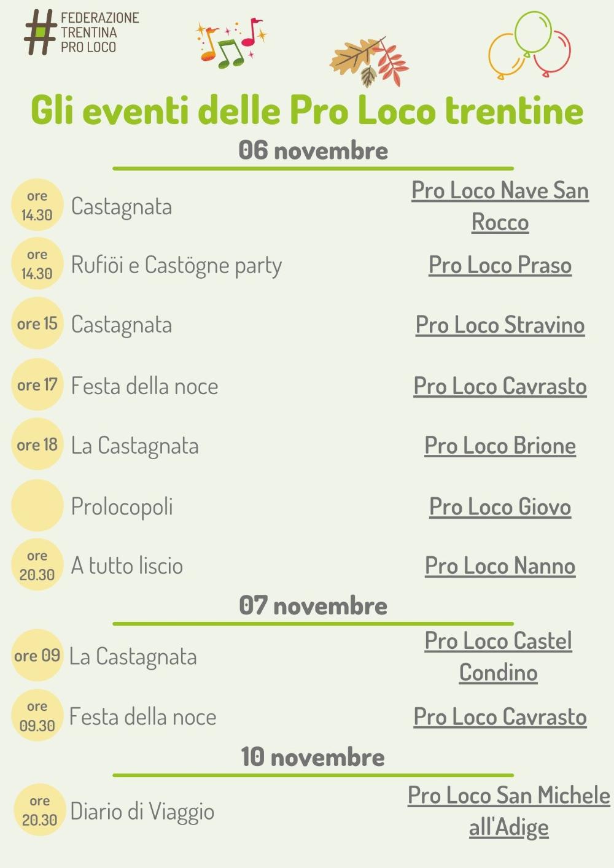Open the Pro Loco Castel Condino link
Image resolution: width=614 pixels, height=868 pixels.
pyautogui.click(x=498, y=657)
